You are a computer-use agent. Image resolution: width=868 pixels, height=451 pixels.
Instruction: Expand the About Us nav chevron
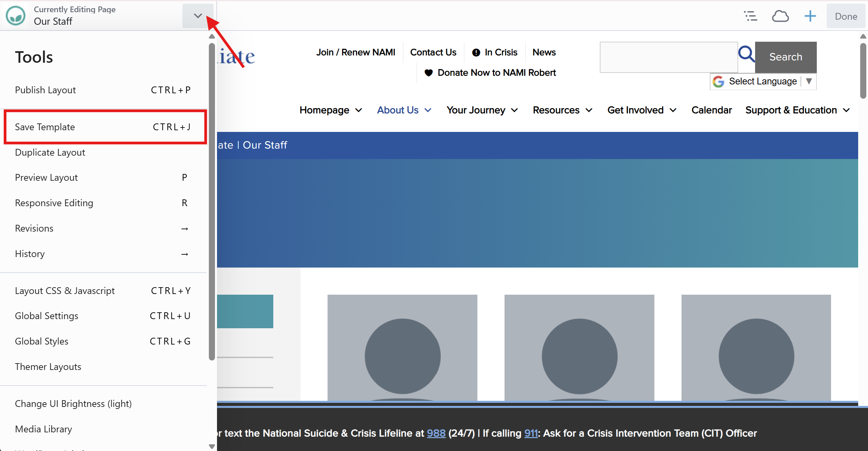point(428,110)
